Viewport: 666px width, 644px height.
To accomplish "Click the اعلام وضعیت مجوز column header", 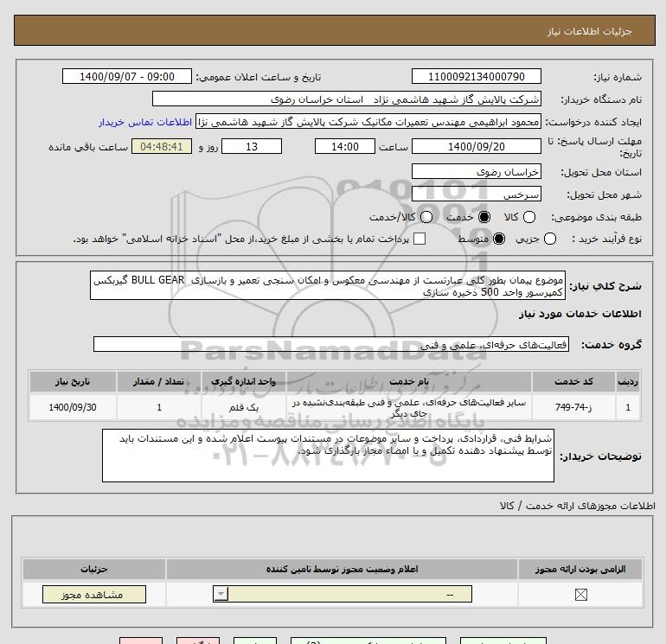I will tap(342, 569).
